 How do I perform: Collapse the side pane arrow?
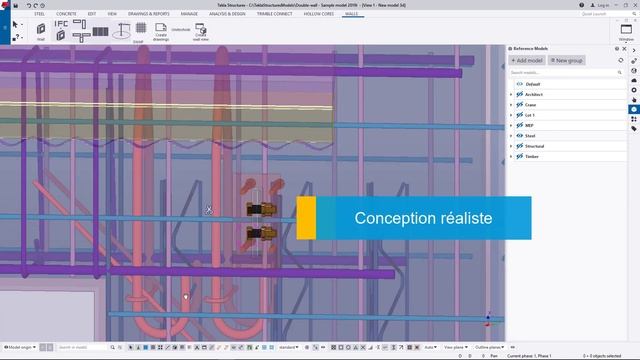pos(634,50)
